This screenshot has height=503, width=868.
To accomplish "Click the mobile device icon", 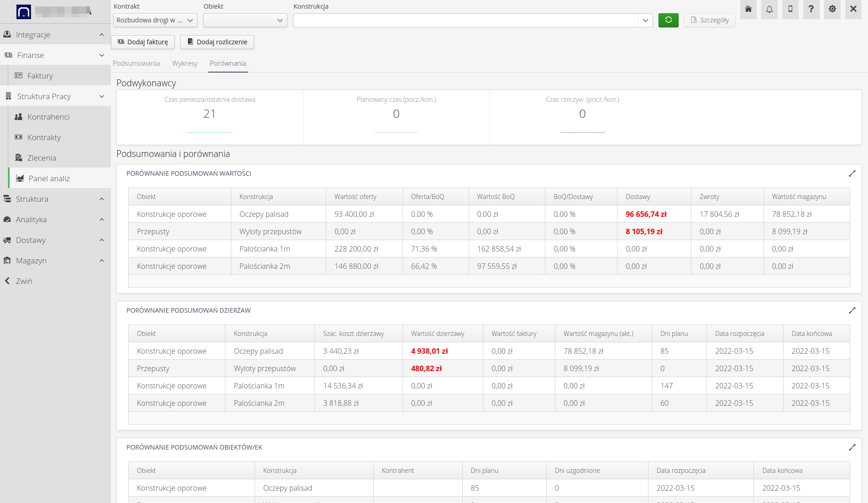I will (790, 9).
